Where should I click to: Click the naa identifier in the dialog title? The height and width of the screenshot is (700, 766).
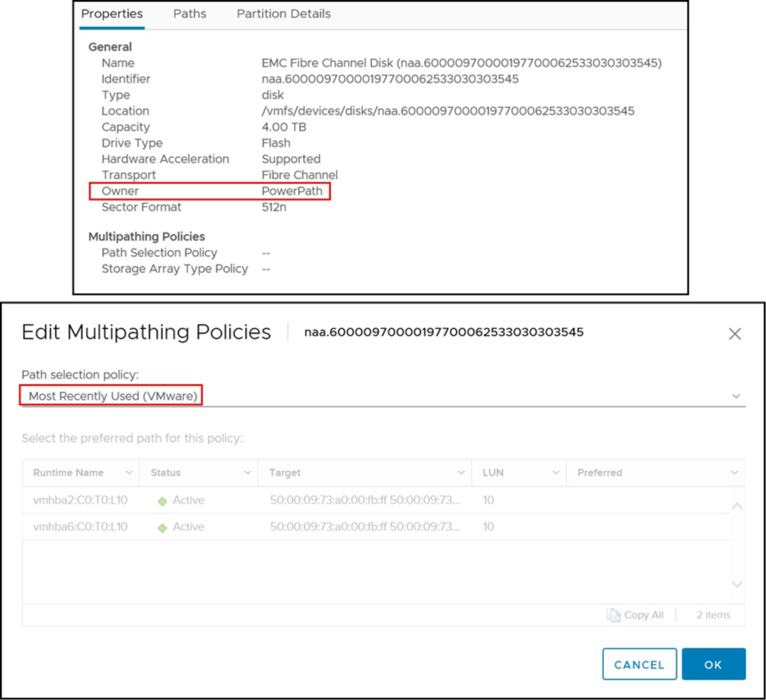coord(444,332)
